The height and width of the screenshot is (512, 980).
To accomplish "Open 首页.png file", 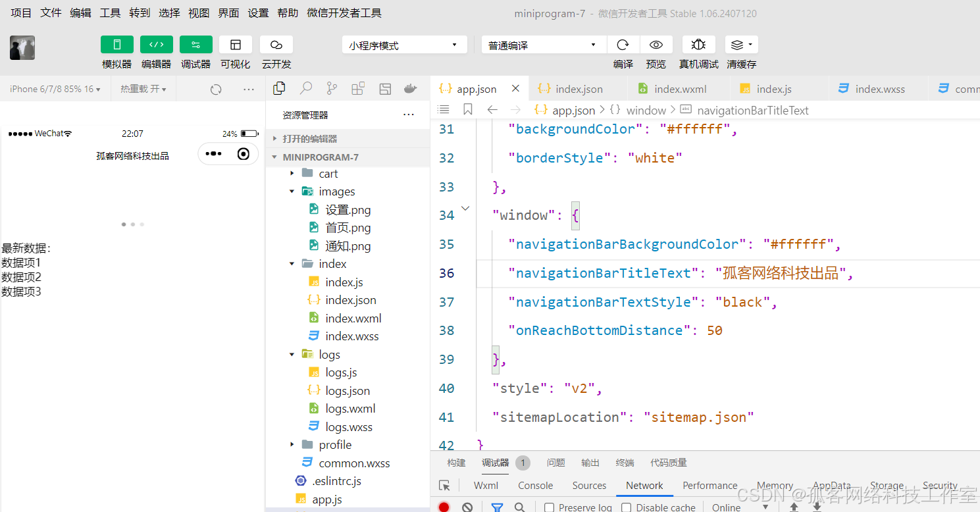I will (x=348, y=228).
